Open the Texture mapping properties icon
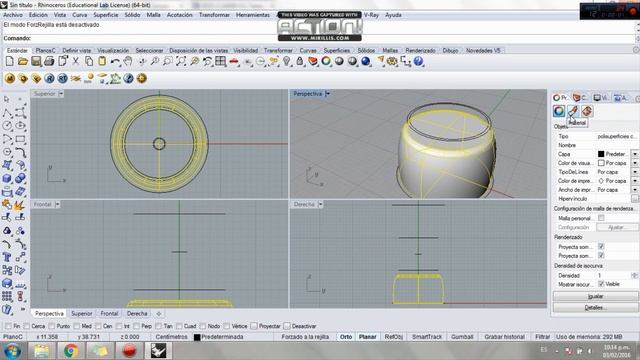This screenshot has height=360, width=640. tap(587, 111)
